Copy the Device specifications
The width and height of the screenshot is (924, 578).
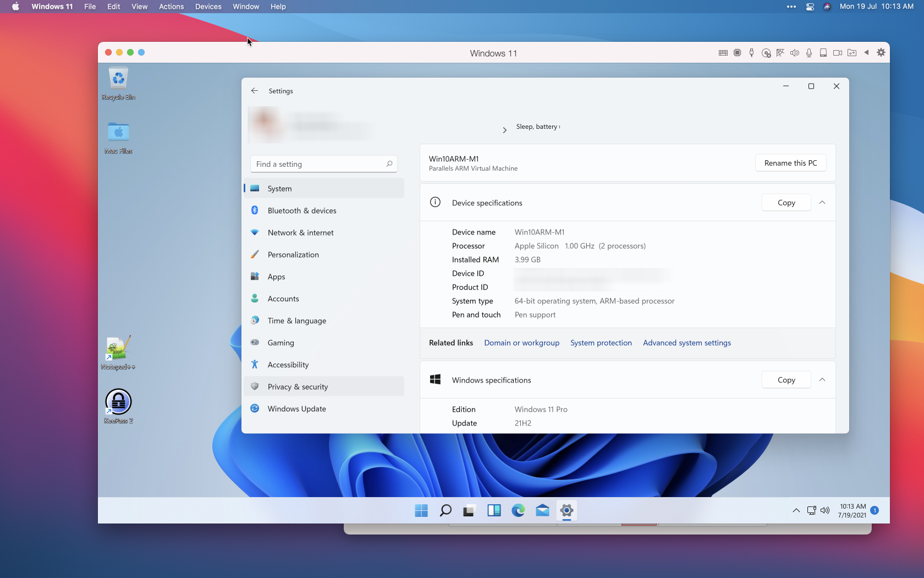coord(786,203)
